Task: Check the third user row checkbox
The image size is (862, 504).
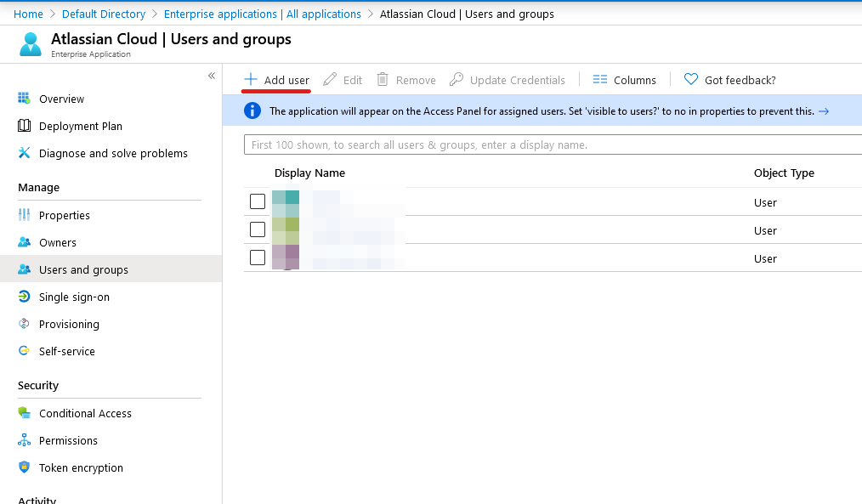Action: (x=258, y=258)
